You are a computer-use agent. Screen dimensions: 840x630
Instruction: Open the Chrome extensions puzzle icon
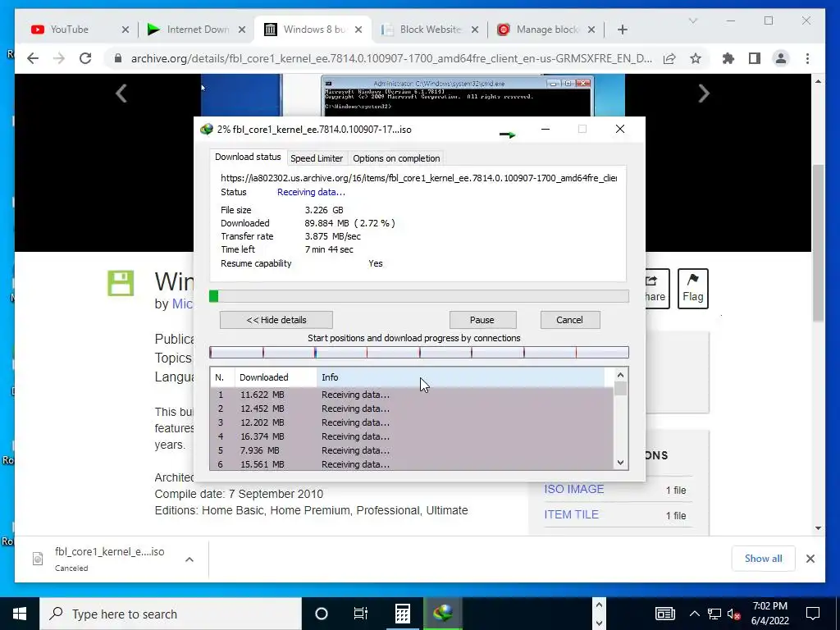(x=728, y=58)
